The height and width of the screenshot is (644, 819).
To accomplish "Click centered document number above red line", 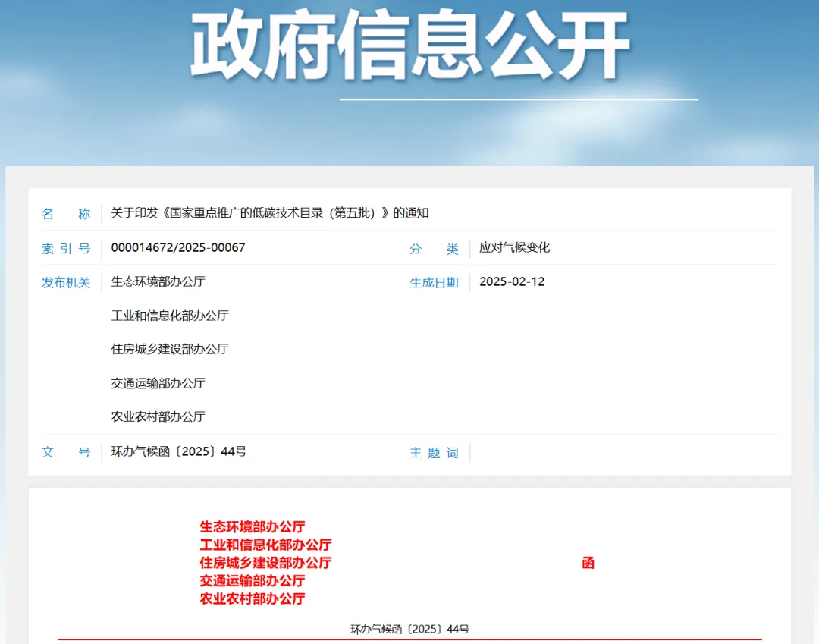I will pyautogui.click(x=409, y=629).
